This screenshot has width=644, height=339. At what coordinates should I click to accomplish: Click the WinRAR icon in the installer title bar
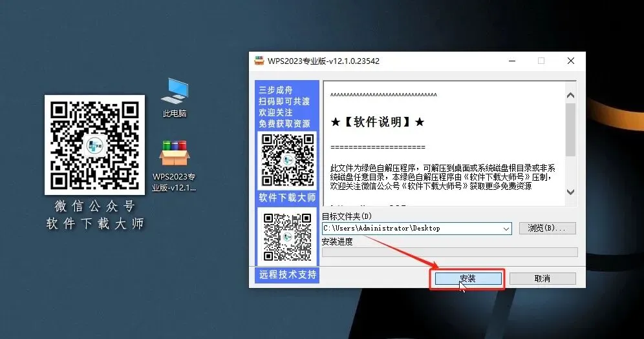[x=259, y=61]
